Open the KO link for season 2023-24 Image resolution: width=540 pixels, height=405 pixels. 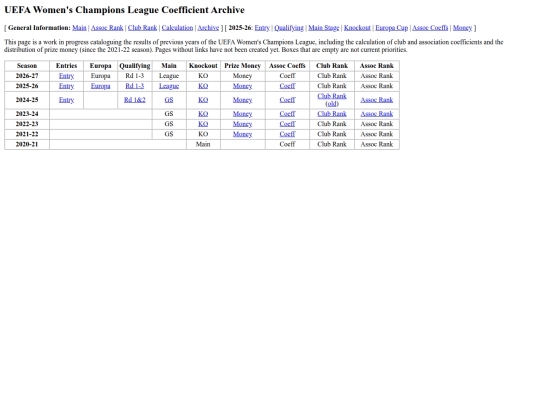pos(203,114)
